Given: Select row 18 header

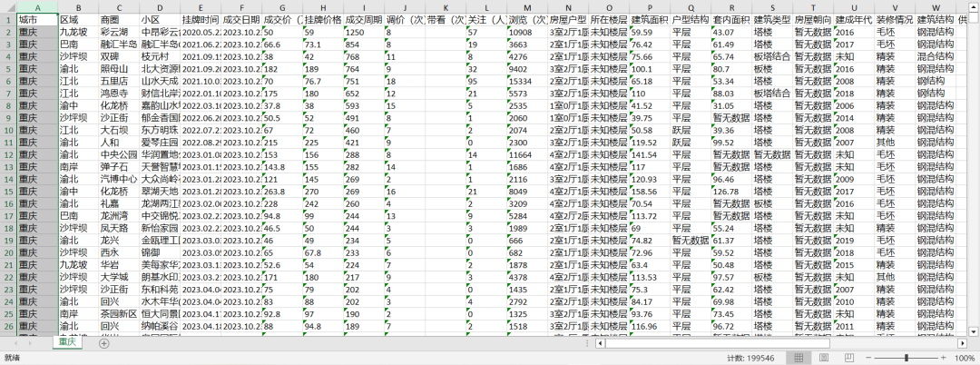Looking at the screenshot, I should 8,228.
